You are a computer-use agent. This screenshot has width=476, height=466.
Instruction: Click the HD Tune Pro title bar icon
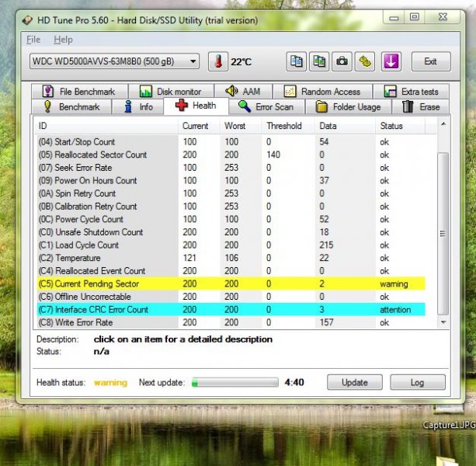coord(27,20)
